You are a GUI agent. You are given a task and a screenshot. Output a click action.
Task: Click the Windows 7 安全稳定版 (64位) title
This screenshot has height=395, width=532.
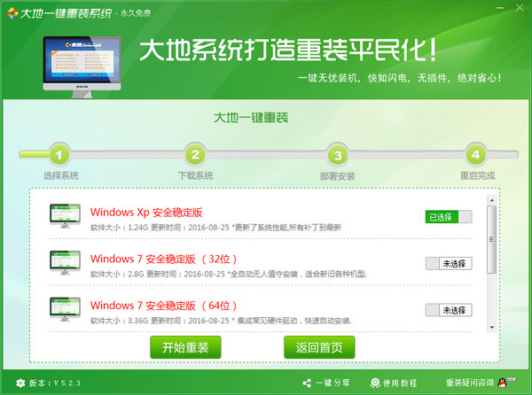[163, 306]
